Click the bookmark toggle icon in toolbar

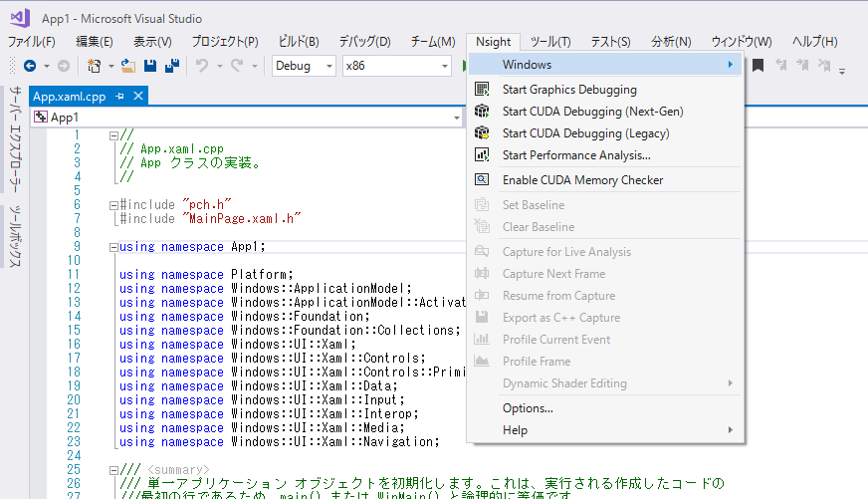tap(758, 66)
